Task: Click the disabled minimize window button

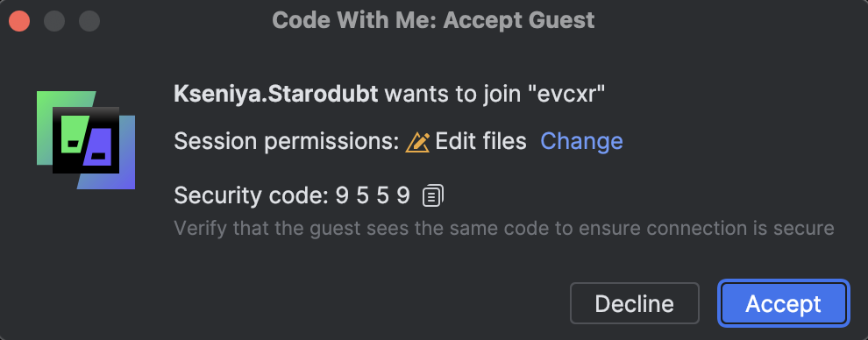Action: click(x=54, y=21)
